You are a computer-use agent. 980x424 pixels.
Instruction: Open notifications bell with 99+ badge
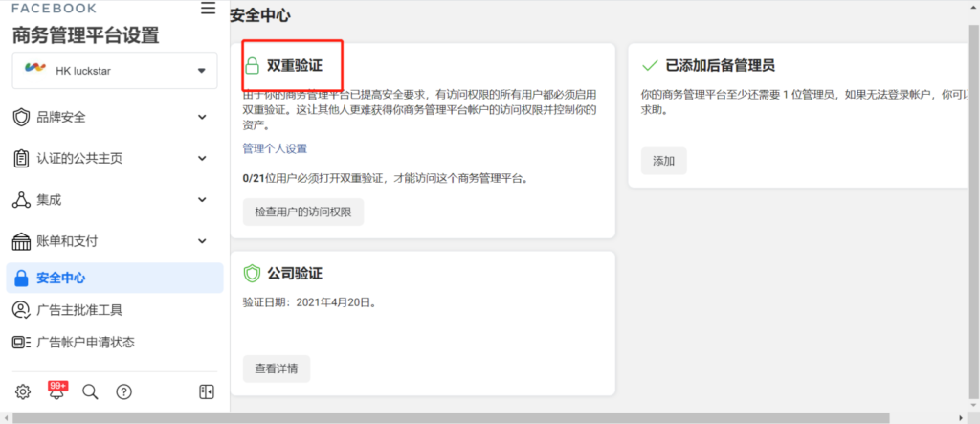56,391
